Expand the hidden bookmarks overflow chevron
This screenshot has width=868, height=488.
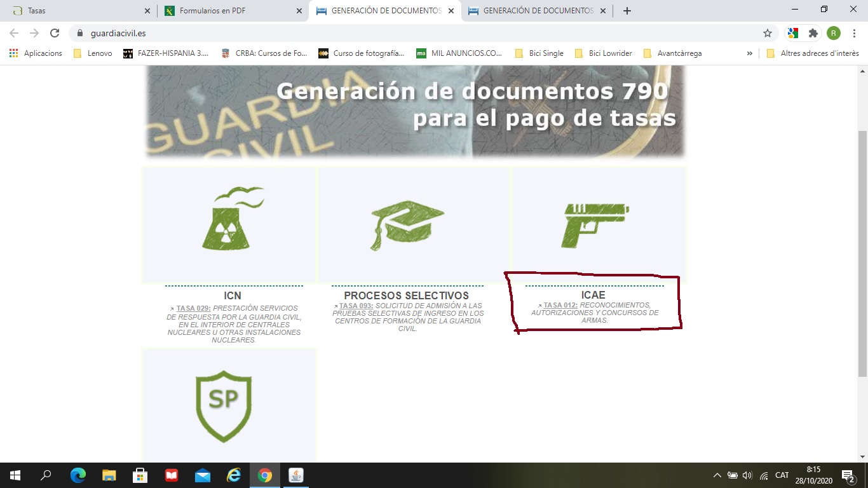(x=750, y=53)
